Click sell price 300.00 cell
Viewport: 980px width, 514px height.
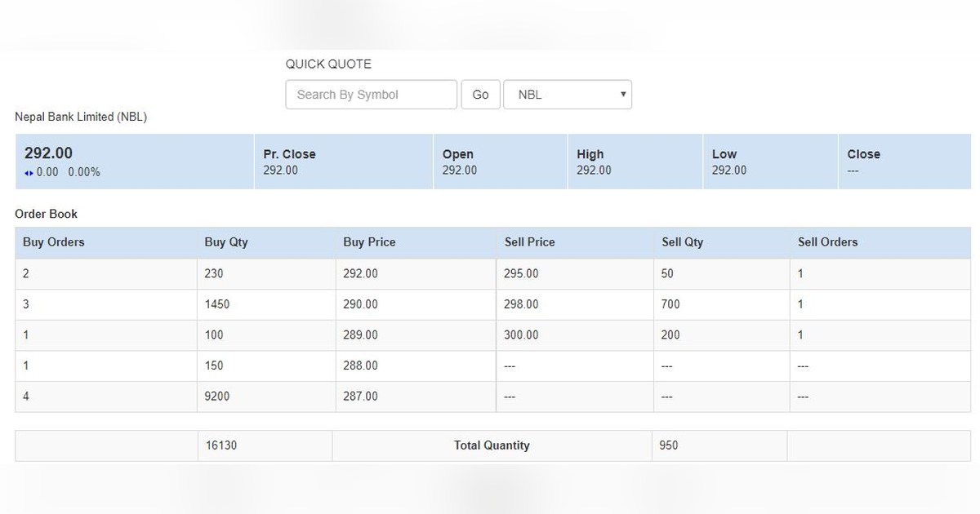coord(575,335)
